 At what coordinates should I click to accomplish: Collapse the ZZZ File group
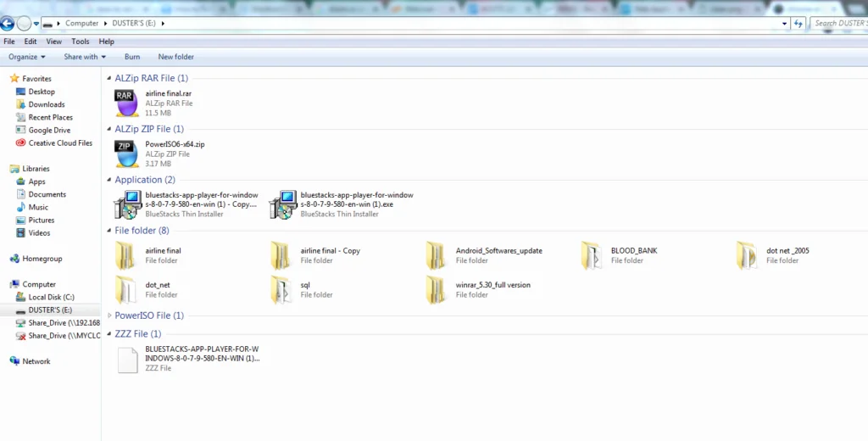109,334
